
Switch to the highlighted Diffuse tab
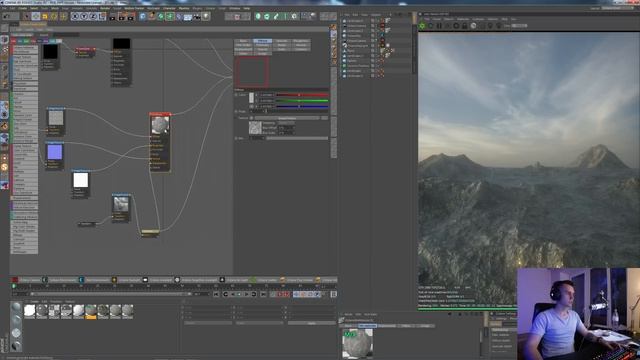click(262, 41)
